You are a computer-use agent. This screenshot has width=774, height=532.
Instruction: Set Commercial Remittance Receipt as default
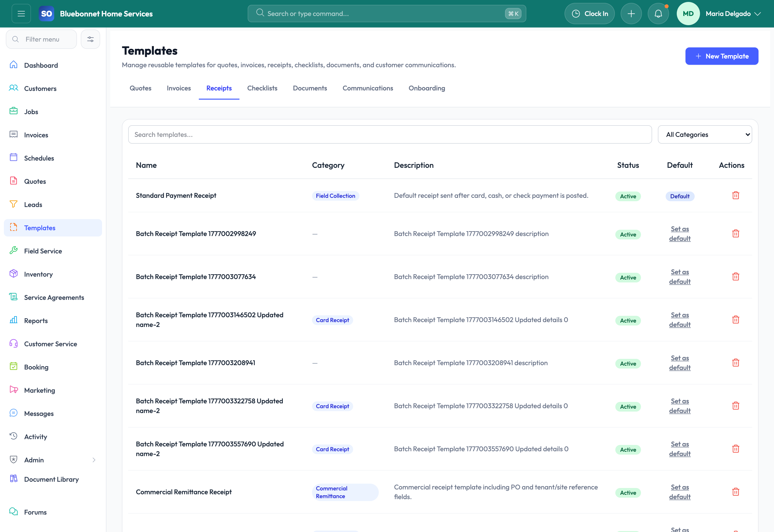point(680,492)
